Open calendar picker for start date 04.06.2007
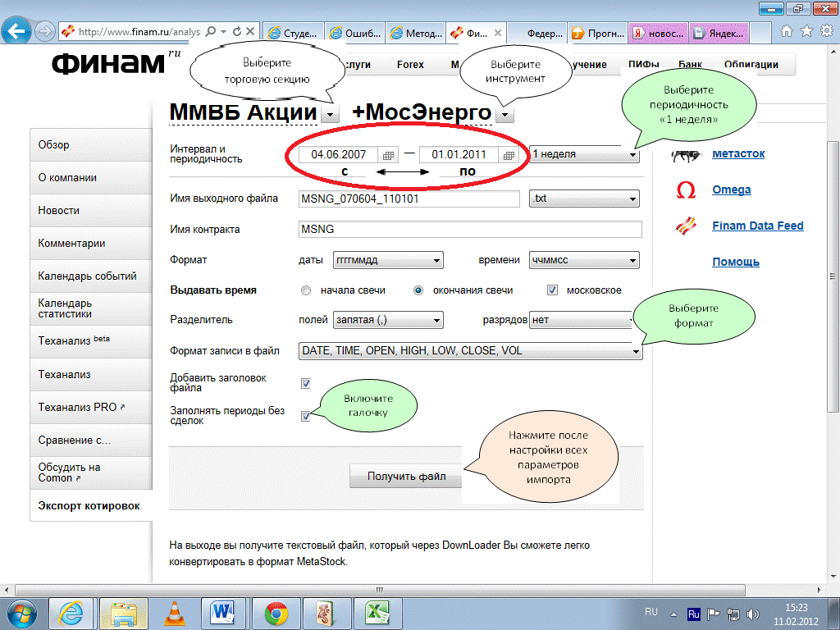840x630 pixels. 388,155
